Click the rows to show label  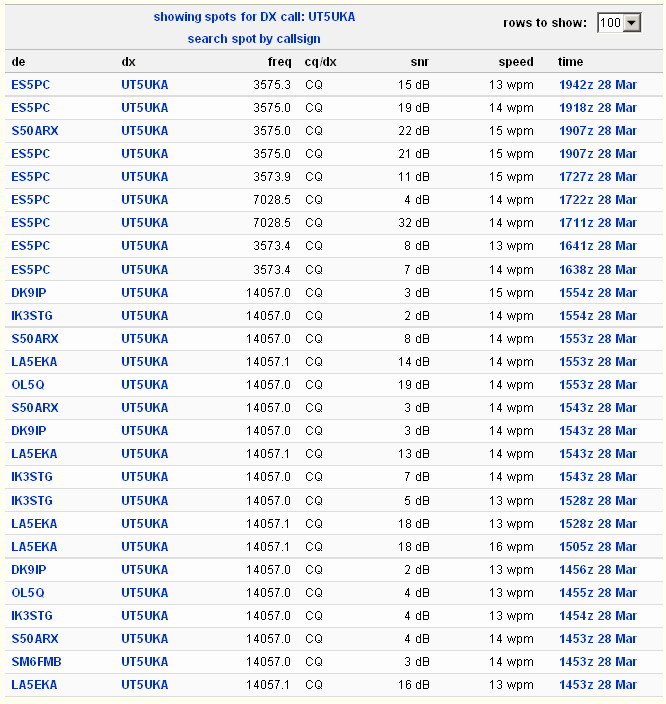coord(545,23)
